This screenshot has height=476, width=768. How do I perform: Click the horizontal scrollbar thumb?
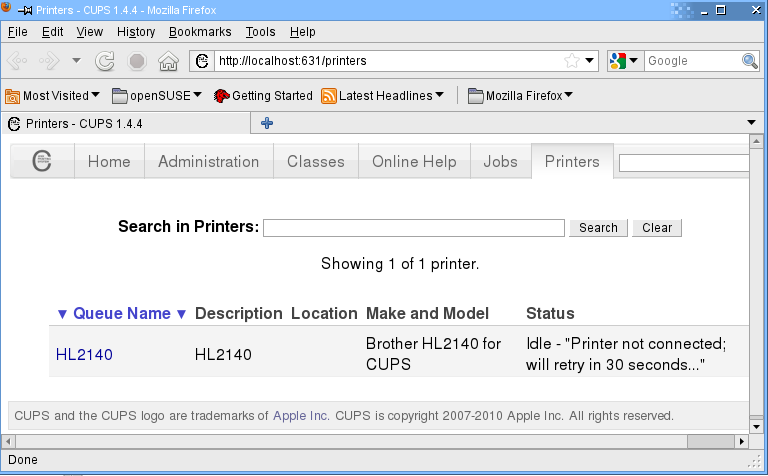click(x=711, y=441)
